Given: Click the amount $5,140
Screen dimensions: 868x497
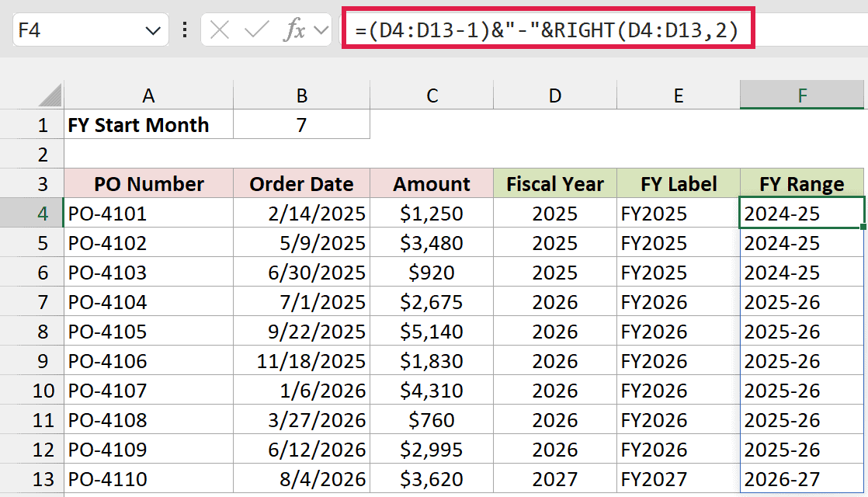Looking at the screenshot, I should tap(432, 331).
